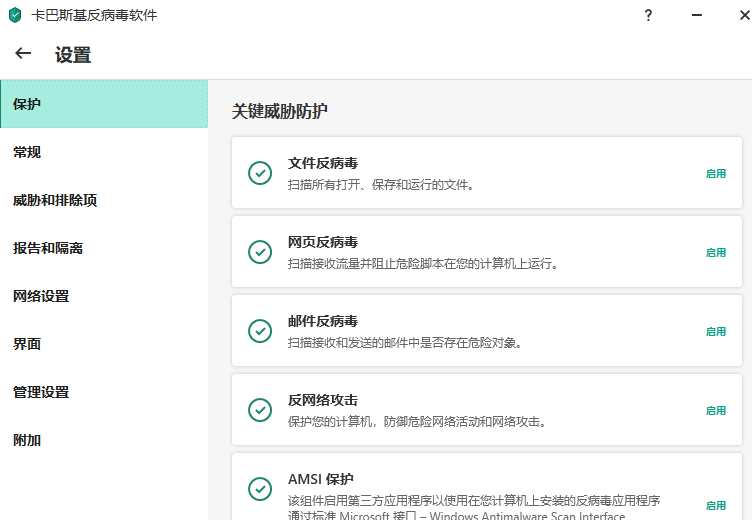
Task: Click the checkmark icon beside AMSI 保护
Action: tap(260, 489)
